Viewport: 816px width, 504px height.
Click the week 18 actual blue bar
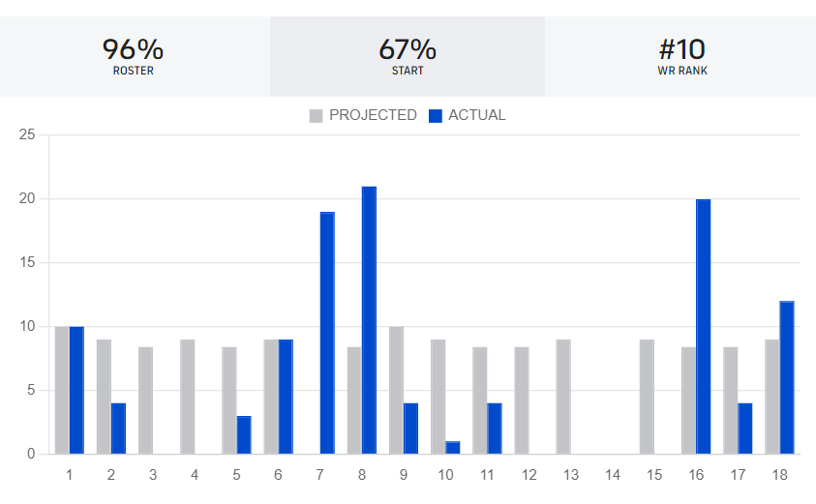point(786,377)
